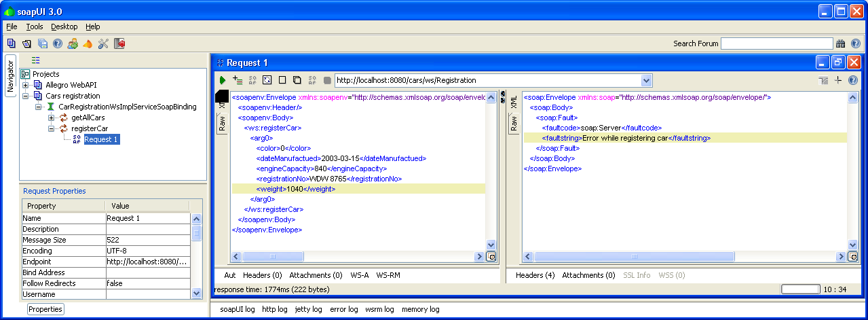Click the import project icon
This screenshot has width=868, height=320.
coord(27,43)
